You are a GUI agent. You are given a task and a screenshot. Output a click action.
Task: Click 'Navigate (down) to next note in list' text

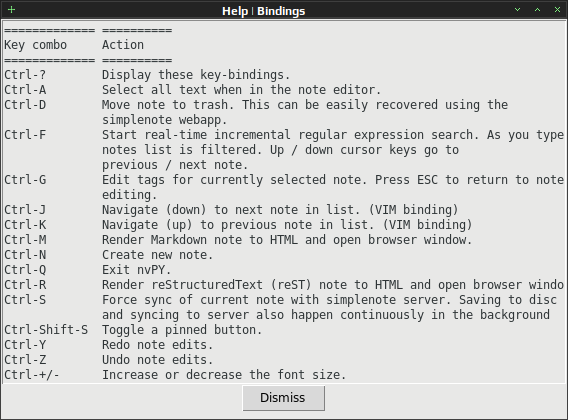tap(280, 210)
